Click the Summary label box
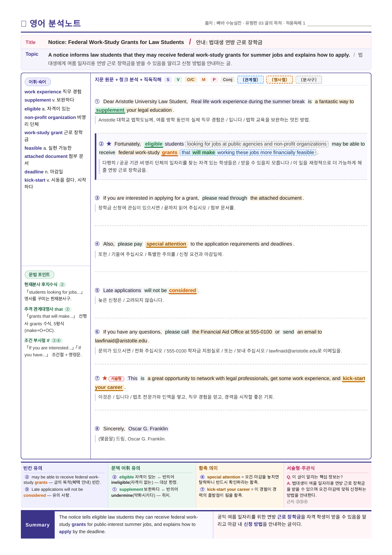Viewport: 392px width, 555px height. coord(38,525)
